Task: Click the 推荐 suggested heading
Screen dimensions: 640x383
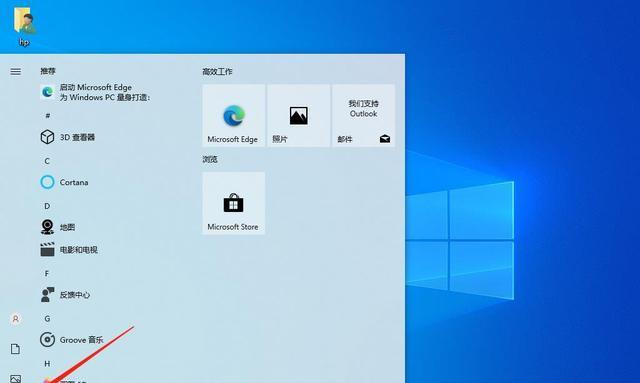Action: (48, 71)
